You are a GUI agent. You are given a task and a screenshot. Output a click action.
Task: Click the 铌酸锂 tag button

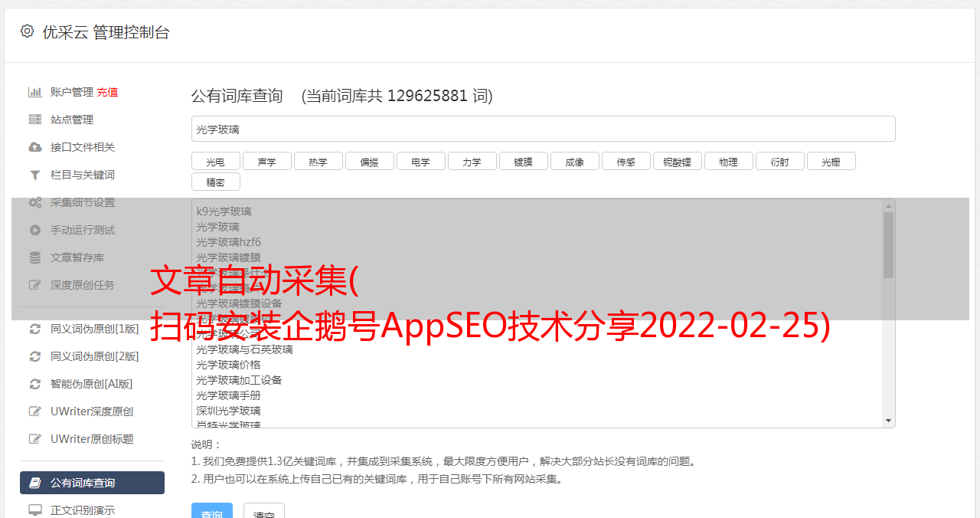pyautogui.click(x=677, y=162)
